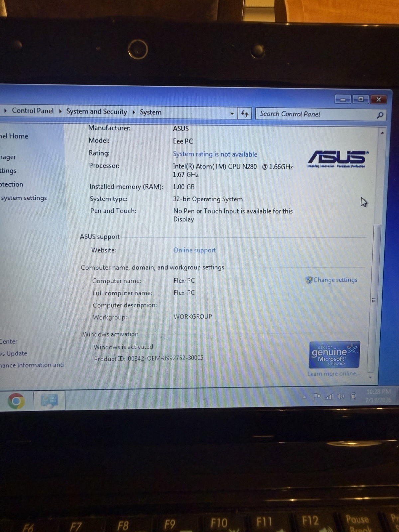Show hidden tray icons arrow
399x532 pixels.
click(304, 397)
